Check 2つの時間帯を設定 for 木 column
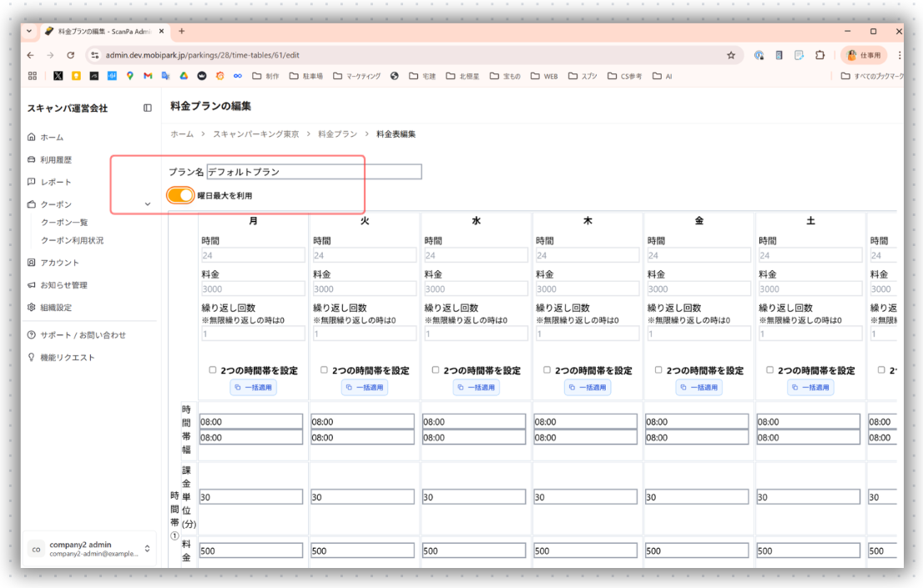The height and width of the screenshot is (588, 923). (547, 370)
